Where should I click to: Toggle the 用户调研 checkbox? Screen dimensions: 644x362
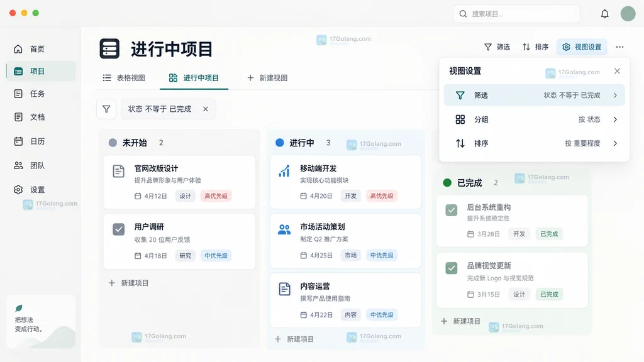(x=119, y=229)
